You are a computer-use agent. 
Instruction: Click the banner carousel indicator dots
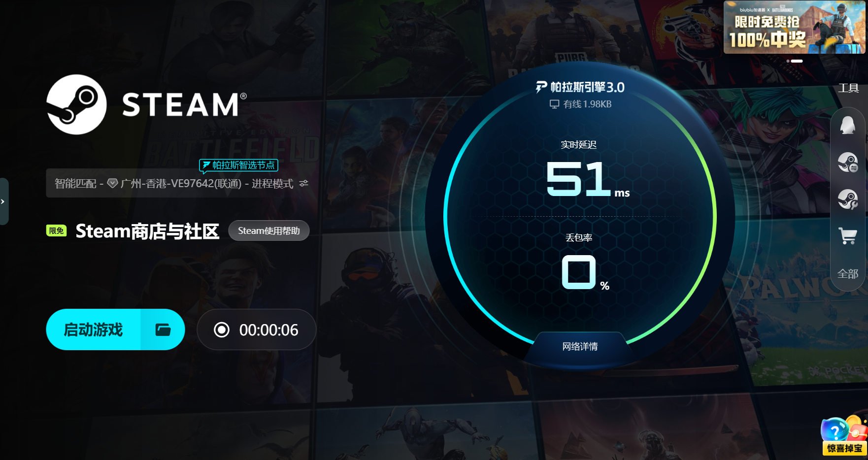pyautogui.click(x=795, y=61)
